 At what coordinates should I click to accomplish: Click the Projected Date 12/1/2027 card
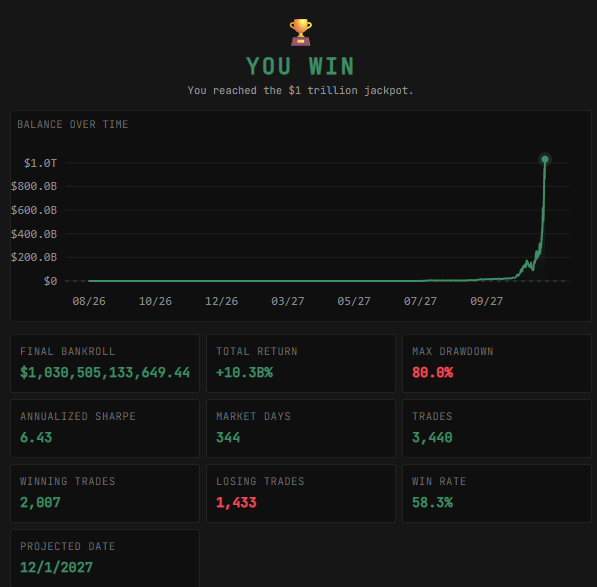(x=105, y=558)
